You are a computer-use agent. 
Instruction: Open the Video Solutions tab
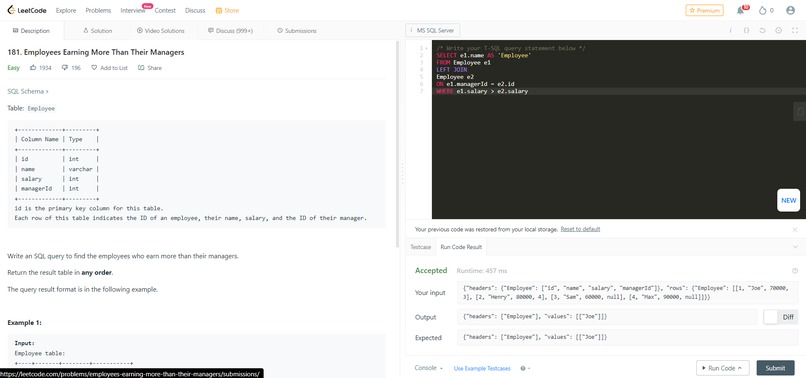click(160, 31)
